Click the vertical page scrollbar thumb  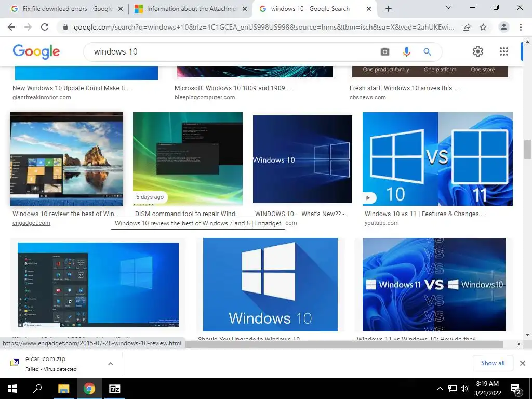(x=527, y=149)
